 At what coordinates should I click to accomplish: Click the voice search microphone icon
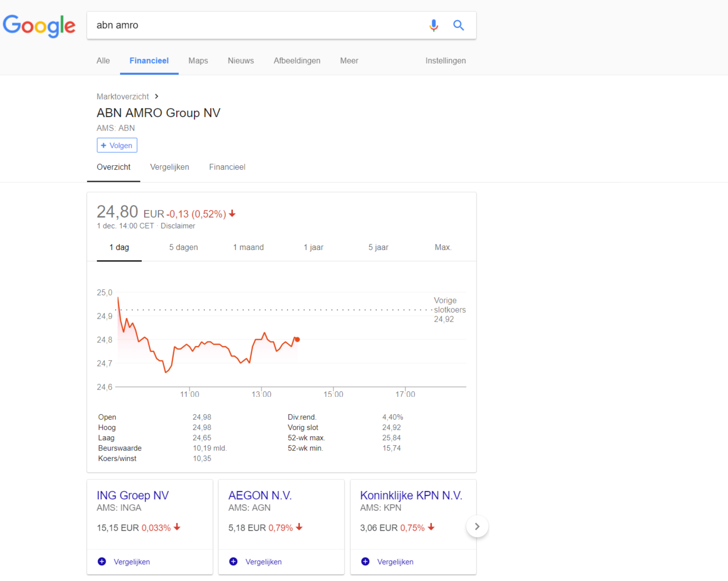point(433,25)
